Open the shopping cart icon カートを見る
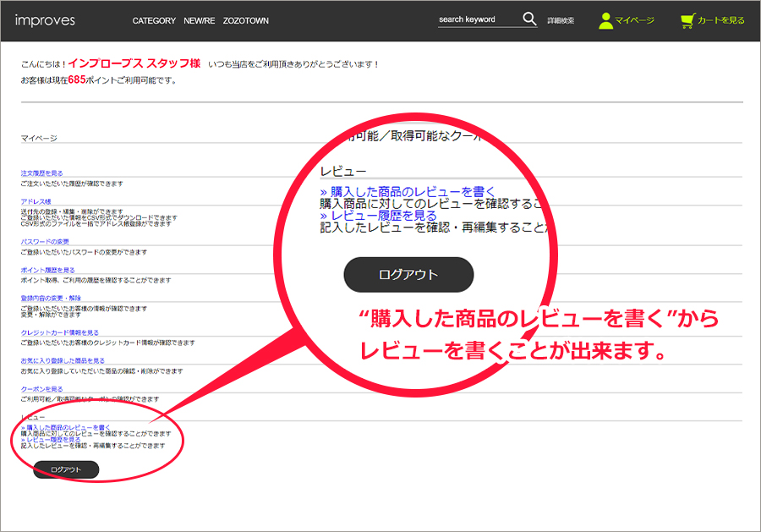 (687, 20)
